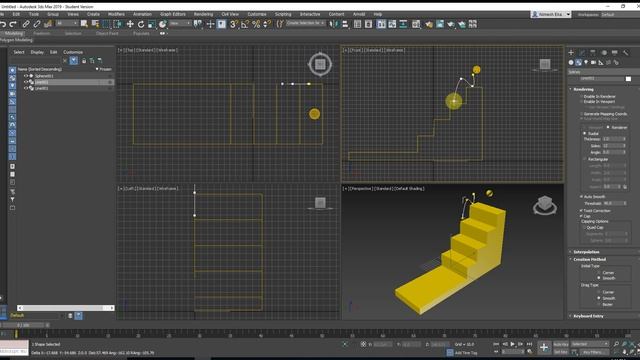Click Add Time Tag in status bar
This screenshot has height=360, width=640.
pyautogui.click(x=466, y=353)
